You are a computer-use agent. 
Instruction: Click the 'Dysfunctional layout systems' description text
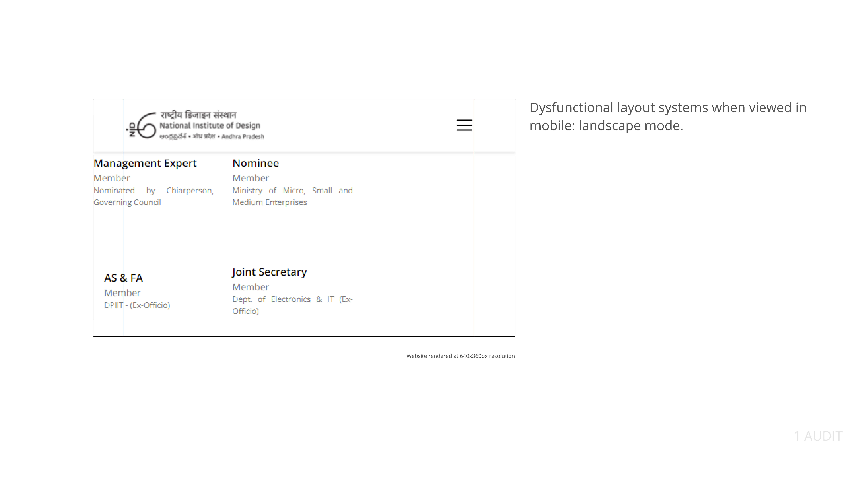[x=668, y=117]
